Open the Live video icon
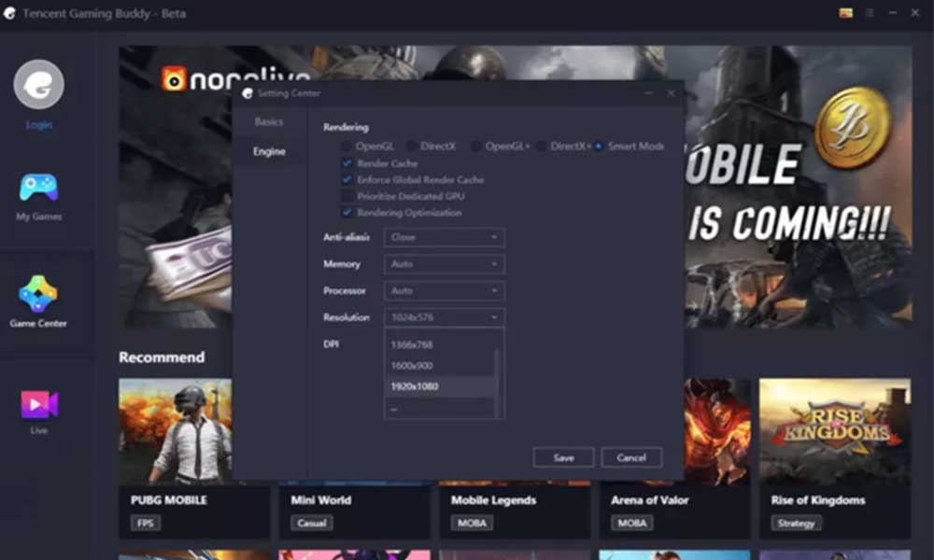 [x=39, y=405]
